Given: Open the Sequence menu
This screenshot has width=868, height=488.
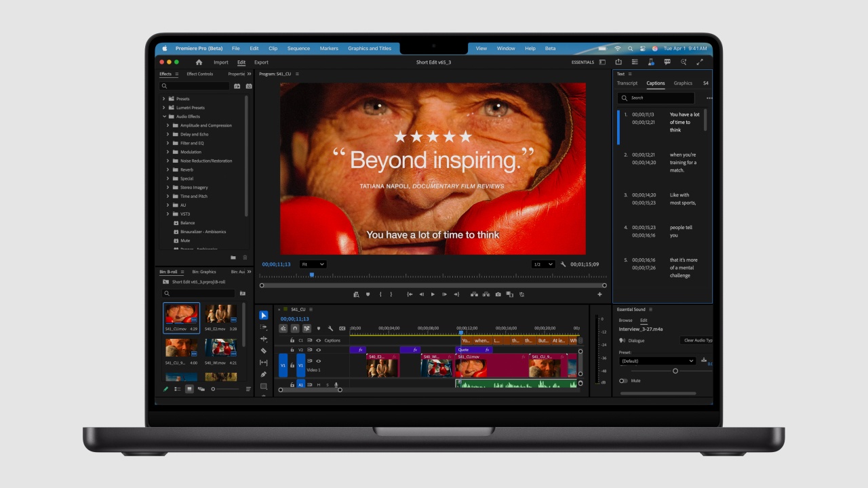Looking at the screenshot, I should [298, 48].
